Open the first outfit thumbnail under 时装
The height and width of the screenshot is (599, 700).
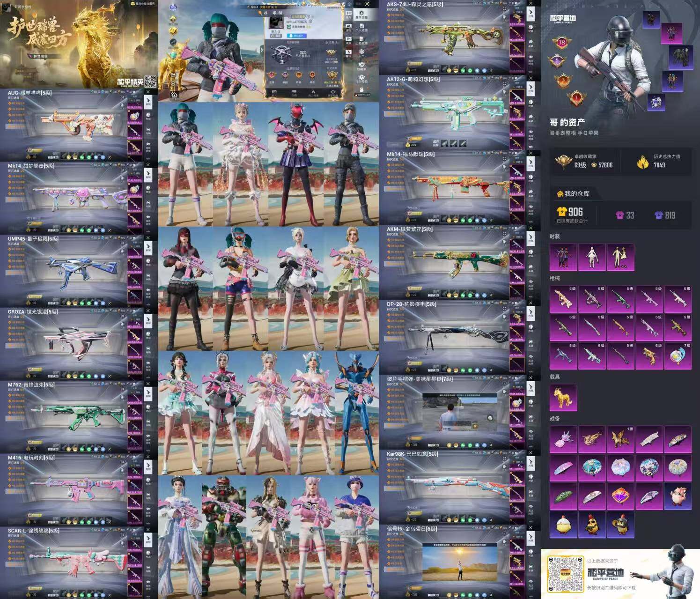tap(563, 257)
